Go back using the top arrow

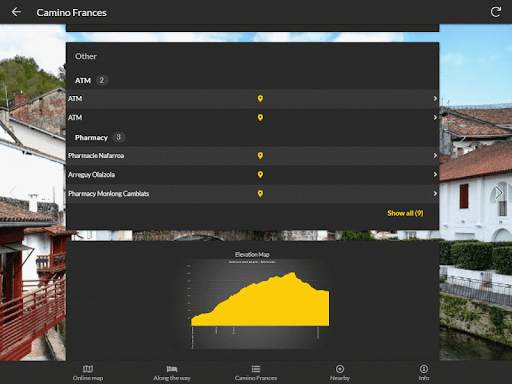tap(16, 12)
